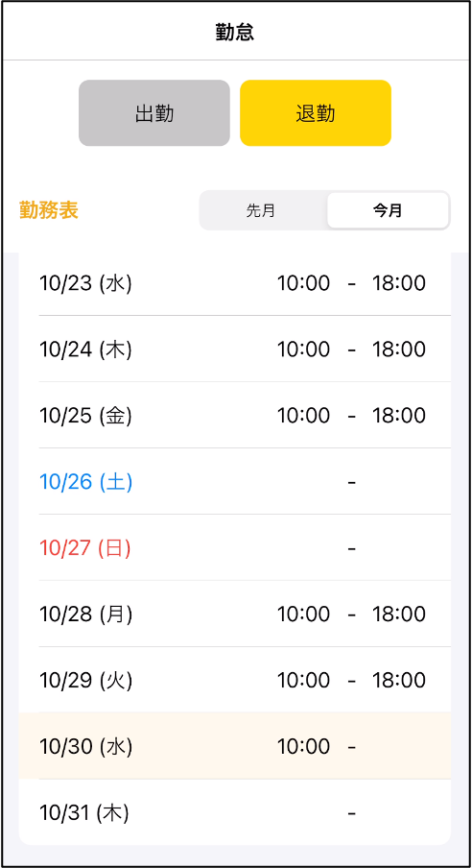Select the 今月 segment
472x868 pixels.
388,210
